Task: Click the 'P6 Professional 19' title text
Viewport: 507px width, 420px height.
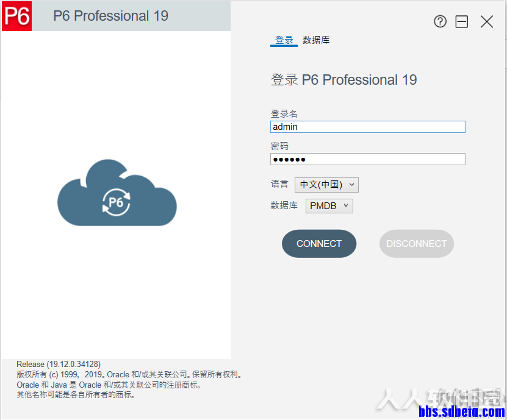Action: (110, 16)
